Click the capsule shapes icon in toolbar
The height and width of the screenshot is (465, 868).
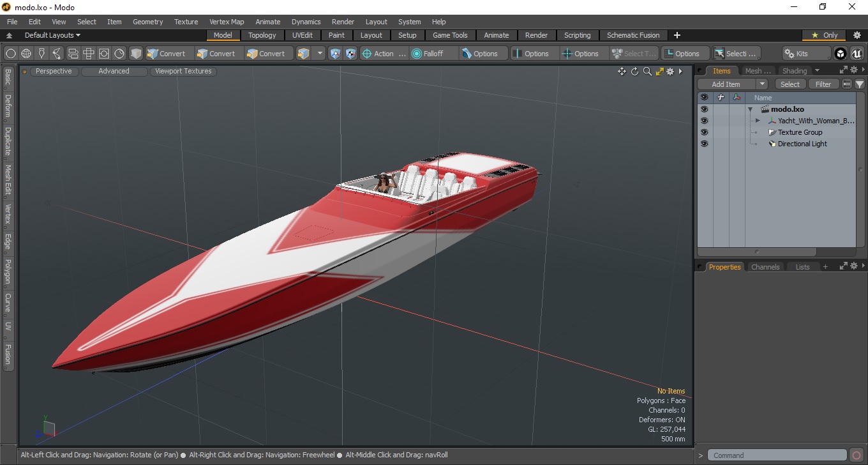(73, 54)
